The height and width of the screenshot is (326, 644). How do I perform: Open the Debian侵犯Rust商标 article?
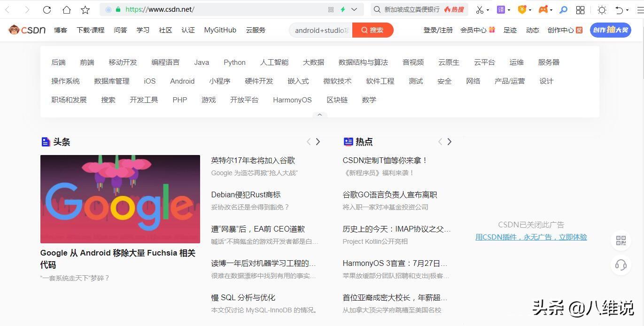(246, 195)
